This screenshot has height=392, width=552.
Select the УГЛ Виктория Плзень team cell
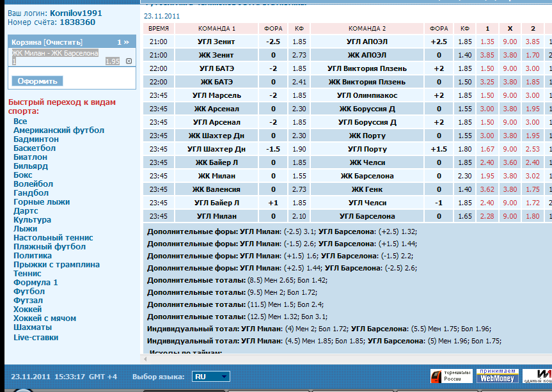click(367, 68)
